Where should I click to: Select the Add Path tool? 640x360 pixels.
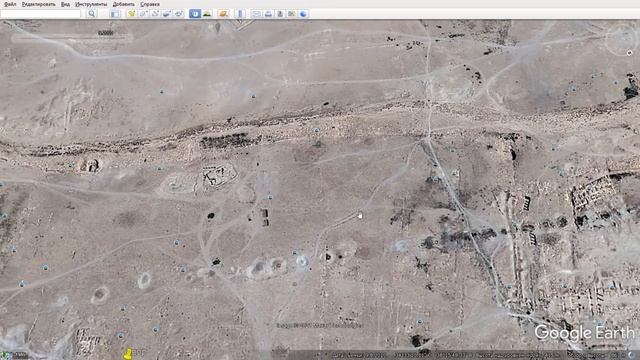click(x=155, y=14)
